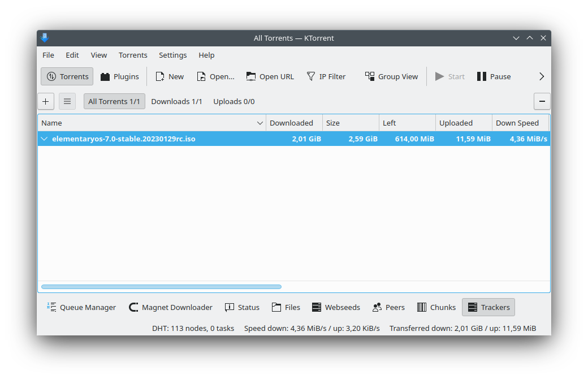This screenshot has height=379, width=588.
Task: Switch to All Torrents 1/1 tab
Action: click(x=114, y=101)
